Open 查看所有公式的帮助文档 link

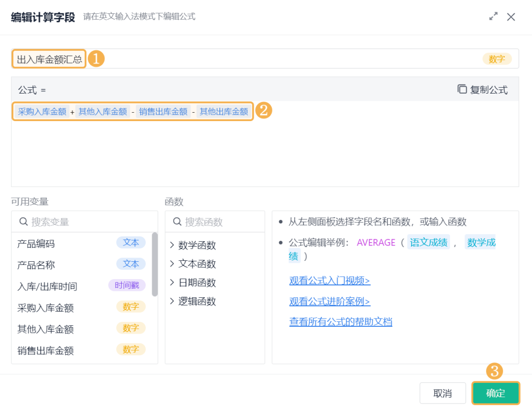click(341, 321)
